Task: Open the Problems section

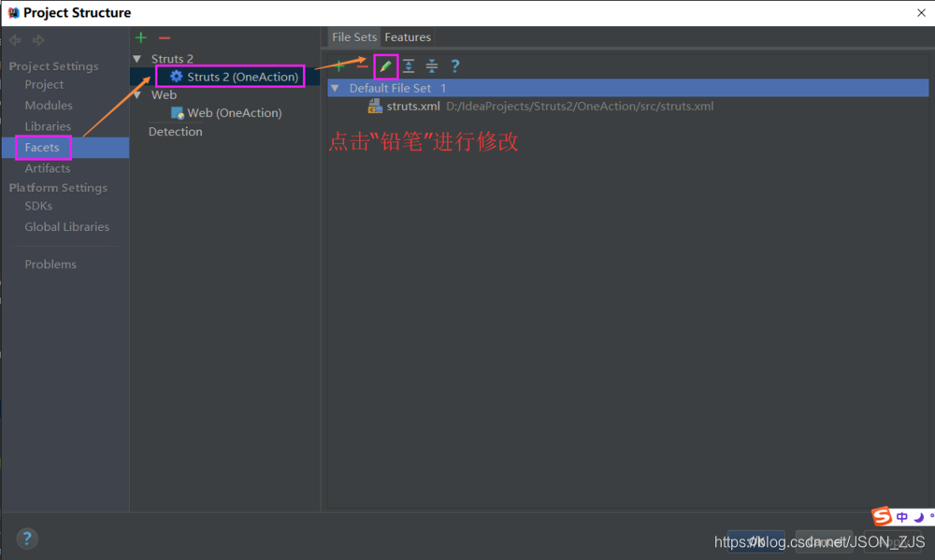Action: coord(50,265)
